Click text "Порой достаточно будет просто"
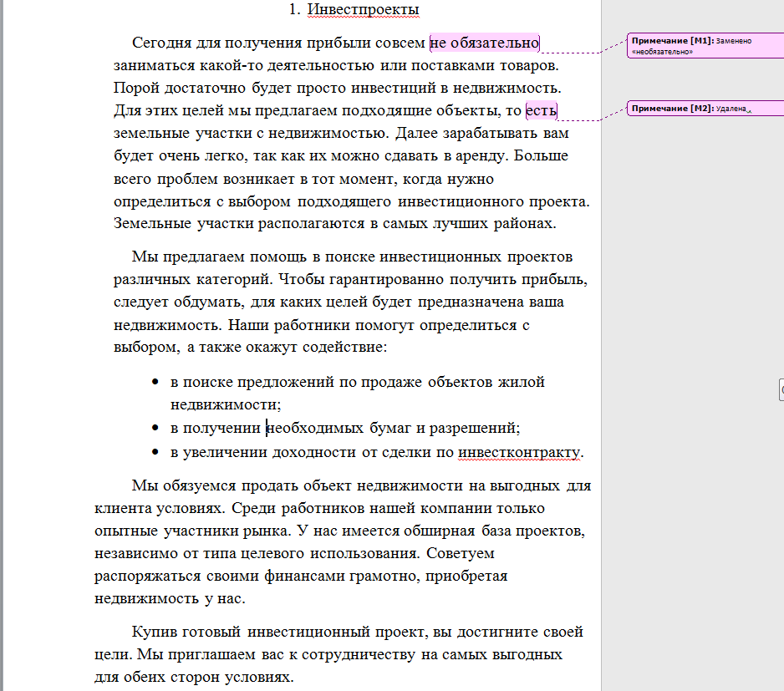 [230, 88]
